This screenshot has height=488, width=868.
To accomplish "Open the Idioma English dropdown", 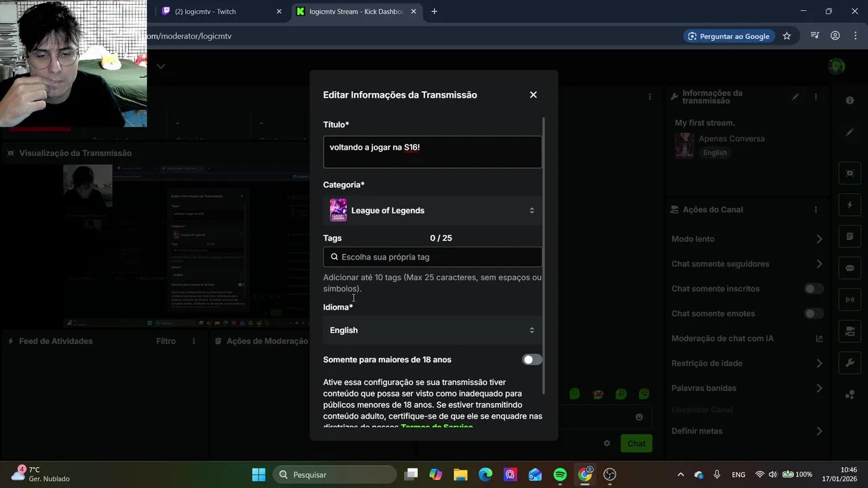I will (x=433, y=330).
